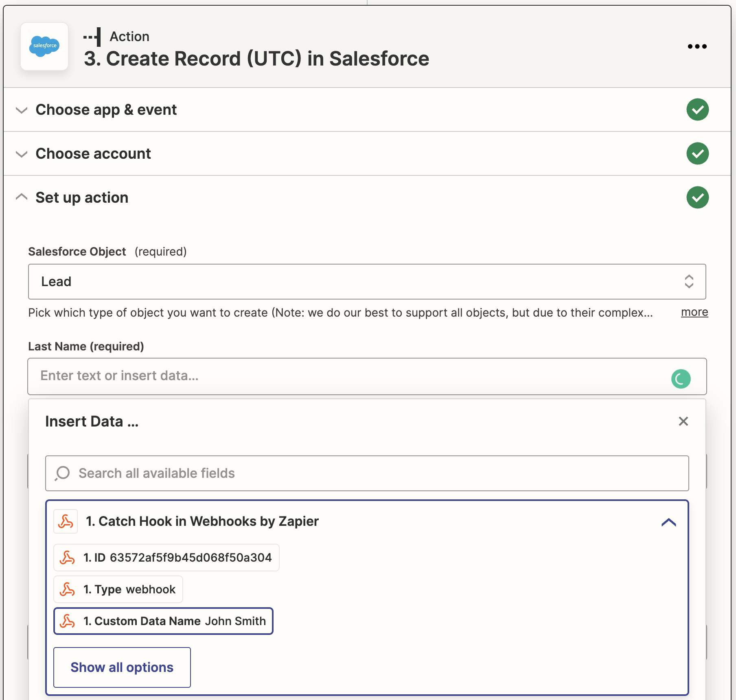Click the step title Create Record (UTC) in Salesforce
Image resolution: width=736 pixels, height=700 pixels.
(x=256, y=59)
